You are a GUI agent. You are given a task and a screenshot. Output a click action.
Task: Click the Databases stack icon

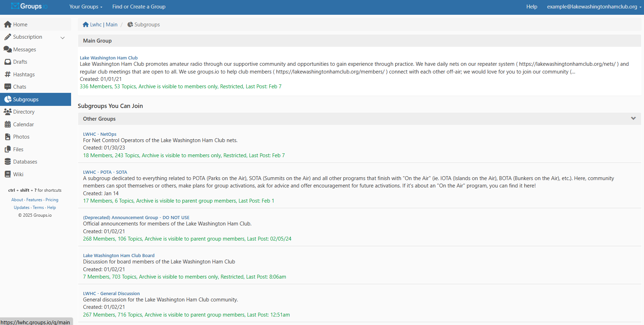click(8, 162)
